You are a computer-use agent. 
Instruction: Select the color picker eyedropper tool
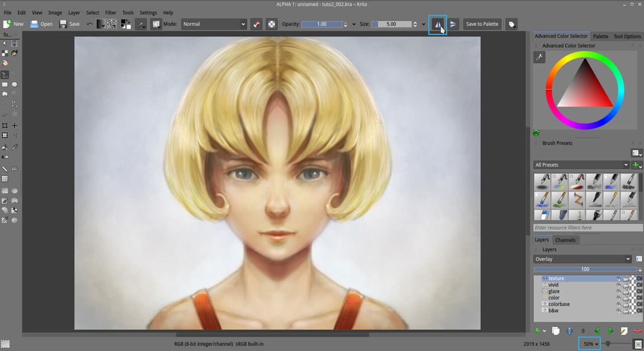[15, 147]
